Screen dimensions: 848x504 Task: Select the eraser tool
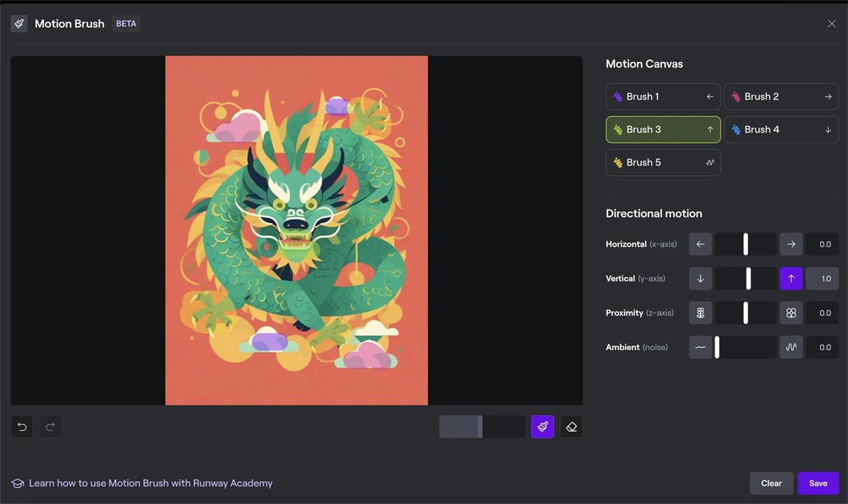[571, 427]
